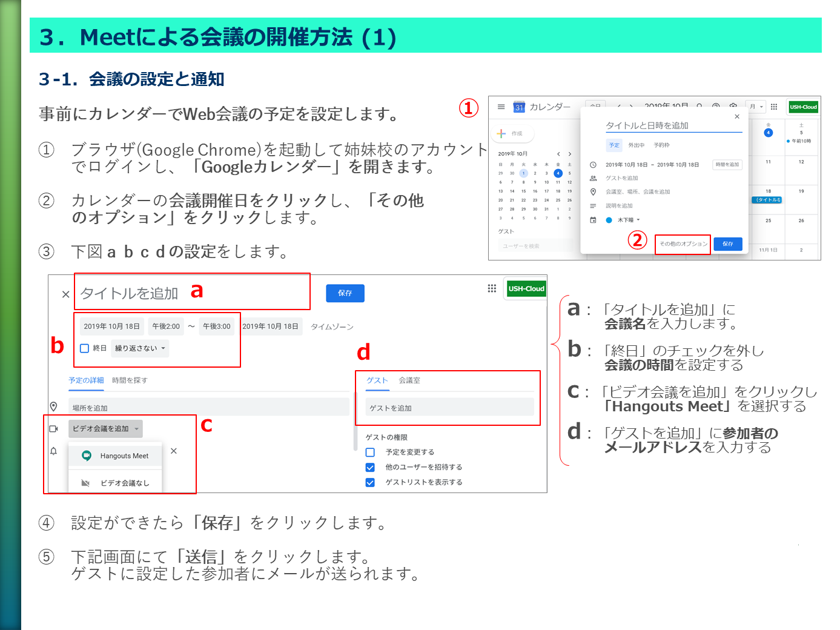This screenshot has width=840, height=630.
Task: Open start date 2019年 10月 18日 picker
Action: coord(111,327)
